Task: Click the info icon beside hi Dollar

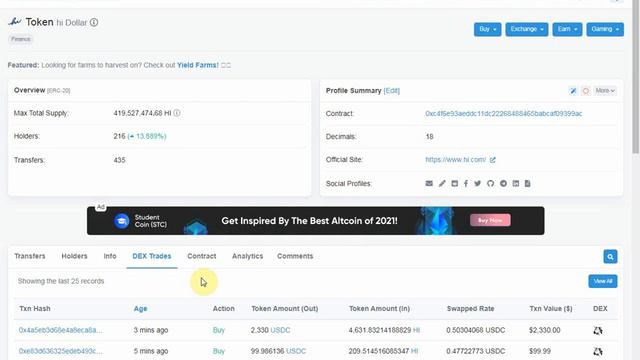Action: (94, 22)
